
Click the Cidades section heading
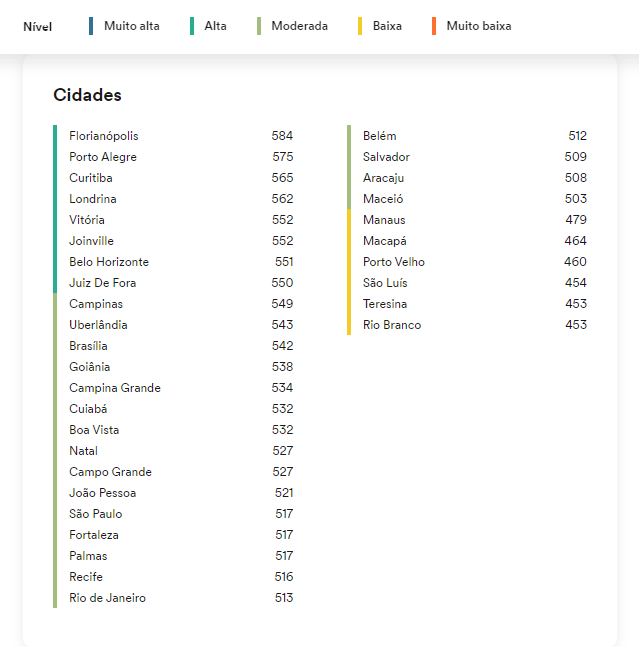(x=87, y=95)
